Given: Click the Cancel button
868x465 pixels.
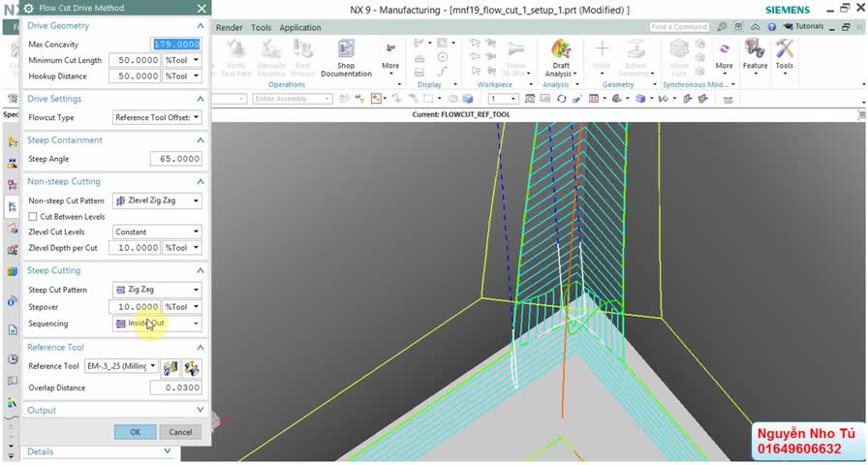Looking at the screenshot, I should click(x=180, y=432).
